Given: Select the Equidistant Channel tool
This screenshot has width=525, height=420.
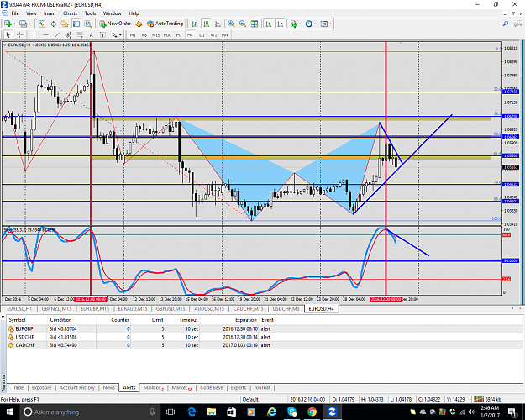Looking at the screenshot, I should [68, 34].
